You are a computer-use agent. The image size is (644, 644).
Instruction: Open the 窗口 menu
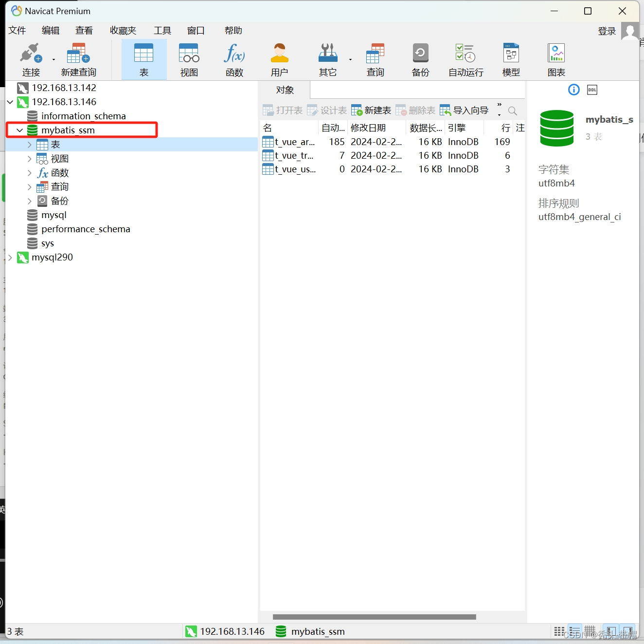tap(196, 31)
